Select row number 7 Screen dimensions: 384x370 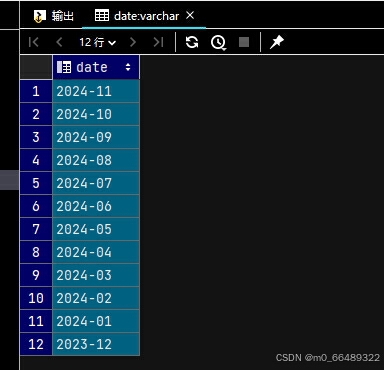click(x=36, y=229)
